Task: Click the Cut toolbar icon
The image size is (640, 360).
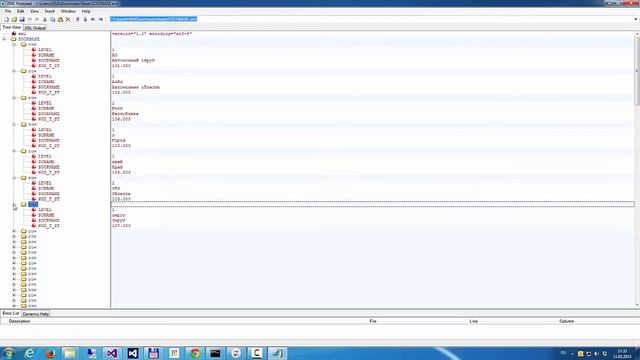Action: (45, 19)
